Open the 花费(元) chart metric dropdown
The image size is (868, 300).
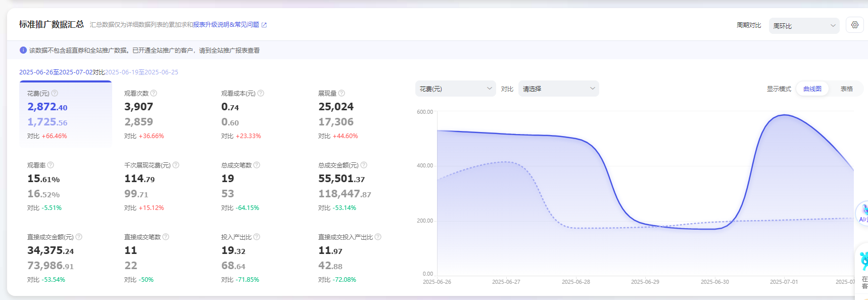[455, 89]
